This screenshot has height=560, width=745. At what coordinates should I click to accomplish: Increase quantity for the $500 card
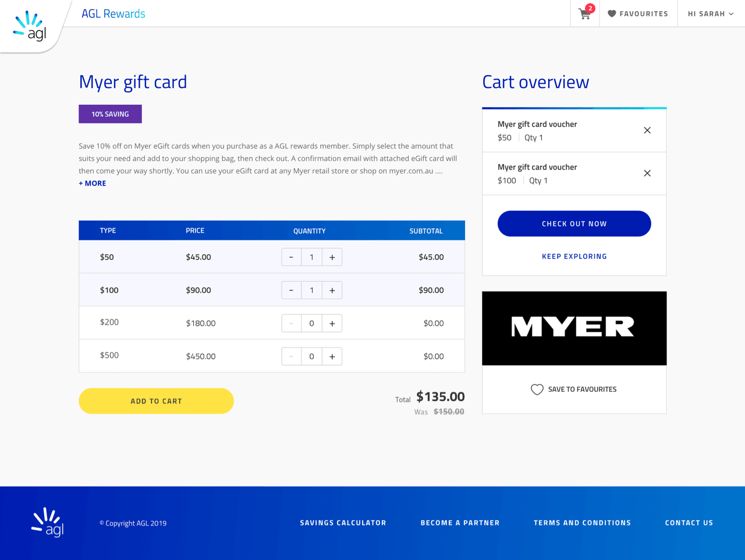tap(332, 357)
